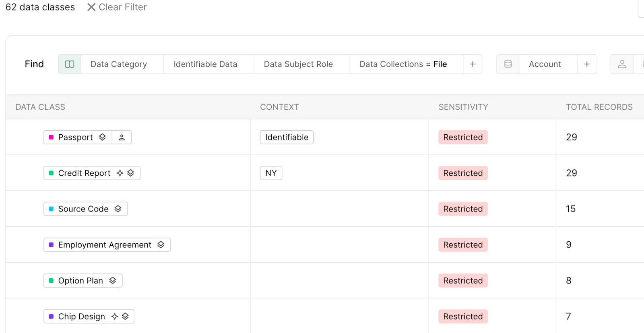
Task: Click the layers icon on Employment Agreement
Action: [x=161, y=245]
